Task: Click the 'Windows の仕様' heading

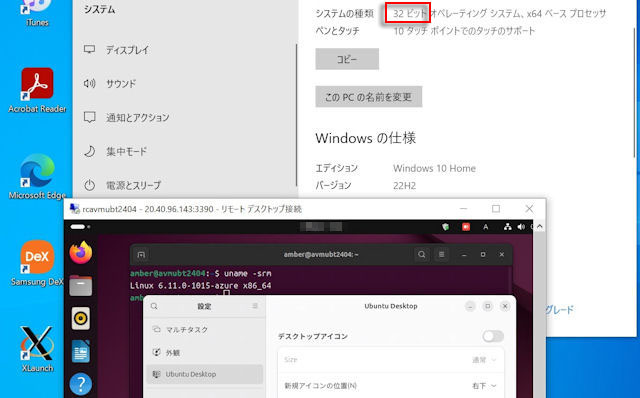Action: click(366, 138)
